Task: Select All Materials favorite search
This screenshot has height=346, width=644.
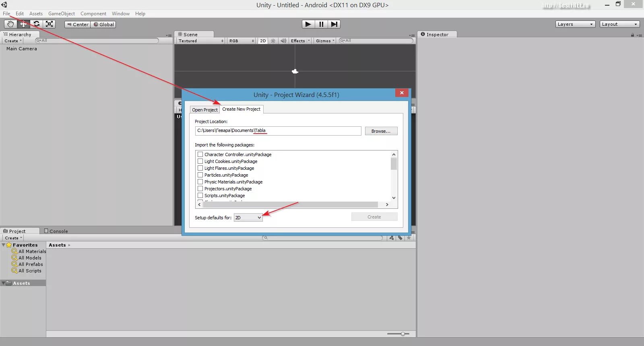Action: pyautogui.click(x=29, y=251)
